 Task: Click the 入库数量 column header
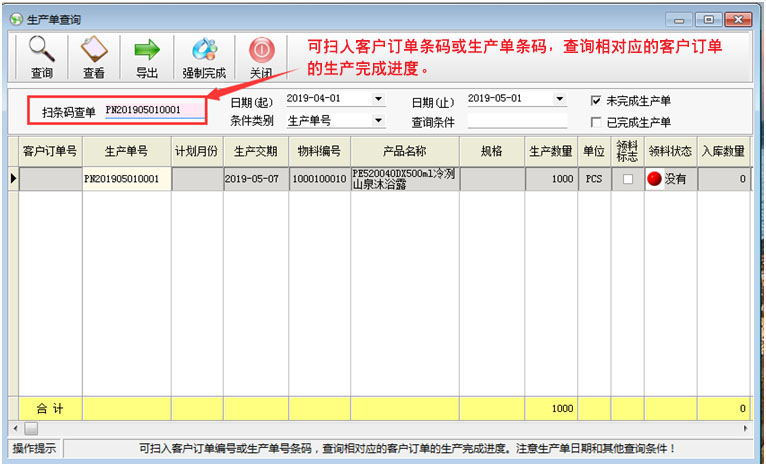click(x=723, y=151)
